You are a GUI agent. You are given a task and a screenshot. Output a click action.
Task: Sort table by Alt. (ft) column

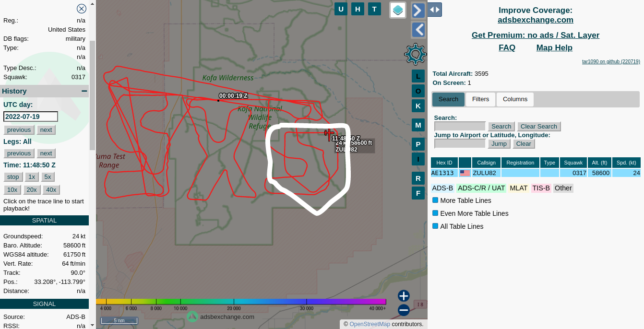[x=599, y=163]
